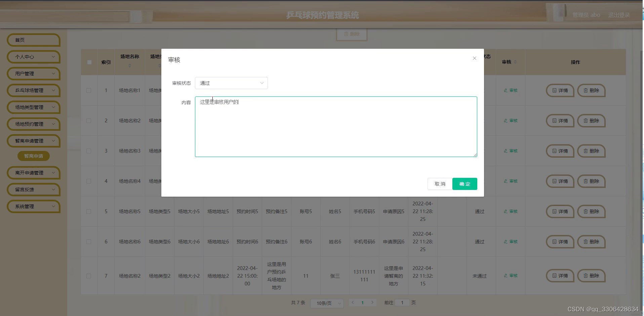Tick the checkbox for row 5
Viewport: 644px width, 316px height.
point(89,211)
